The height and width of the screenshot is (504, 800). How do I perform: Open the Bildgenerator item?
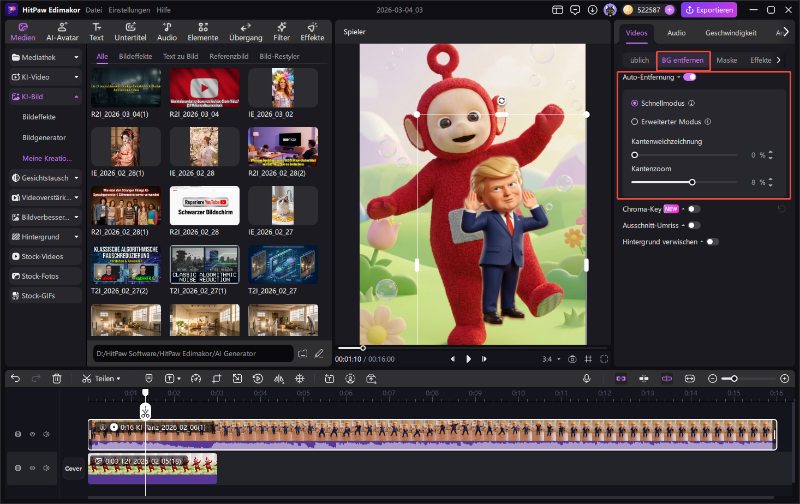[x=44, y=138]
